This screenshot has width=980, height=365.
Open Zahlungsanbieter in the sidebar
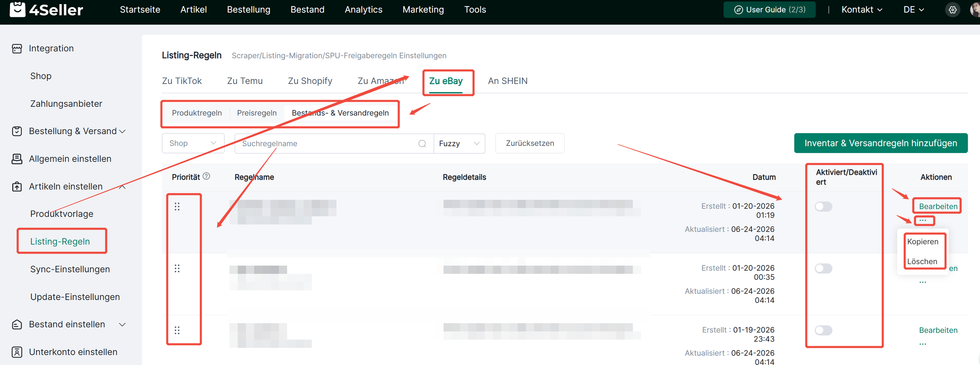click(x=66, y=104)
